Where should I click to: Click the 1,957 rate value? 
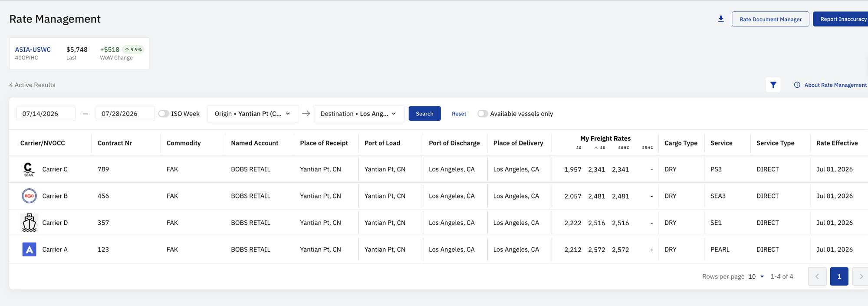point(572,170)
